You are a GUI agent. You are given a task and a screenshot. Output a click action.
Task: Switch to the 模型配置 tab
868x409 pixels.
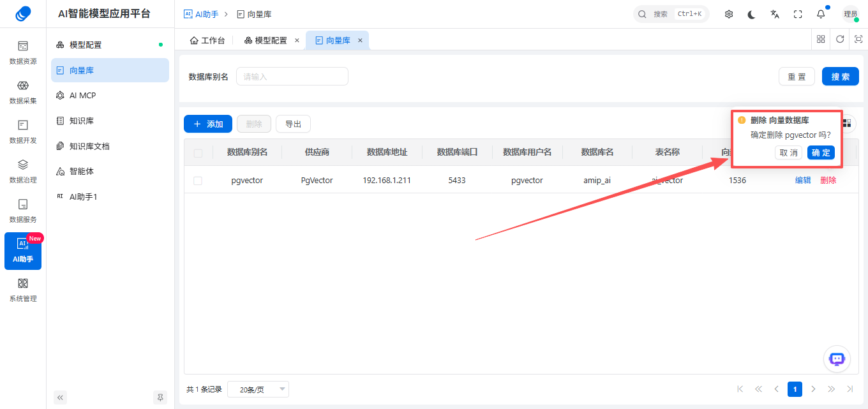point(266,40)
